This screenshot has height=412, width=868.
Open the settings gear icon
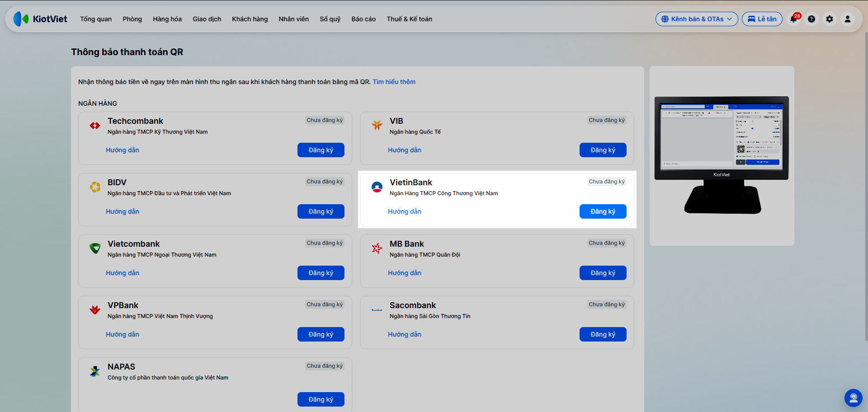tap(830, 19)
